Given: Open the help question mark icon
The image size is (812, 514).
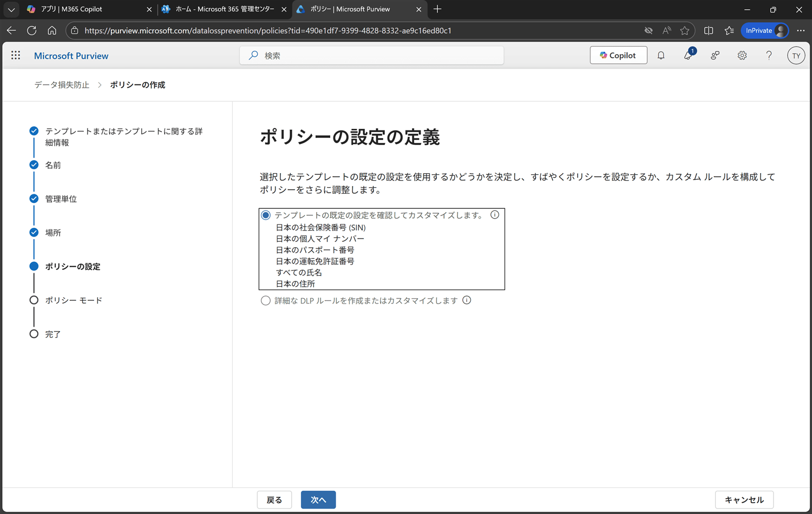Looking at the screenshot, I should click(769, 55).
